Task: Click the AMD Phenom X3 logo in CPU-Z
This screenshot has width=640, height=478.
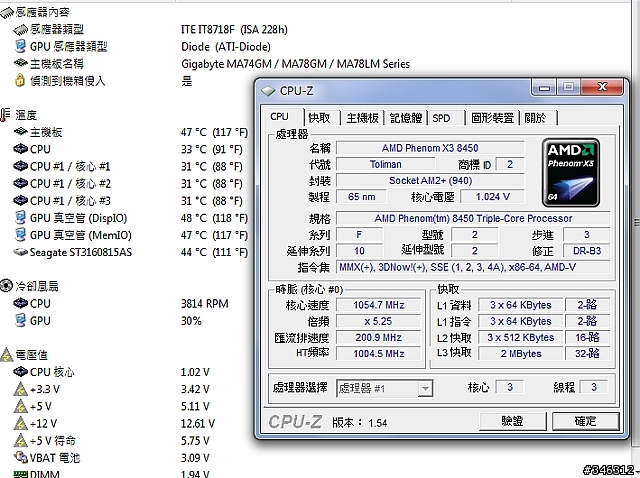Action: click(571, 172)
